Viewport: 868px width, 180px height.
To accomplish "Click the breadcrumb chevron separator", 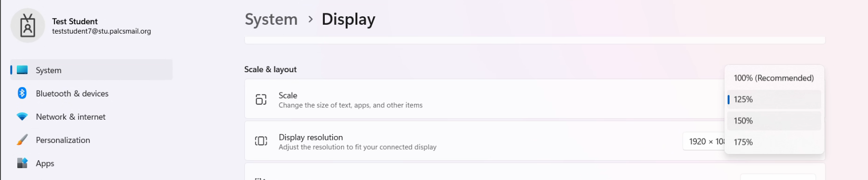I will 310,19.
